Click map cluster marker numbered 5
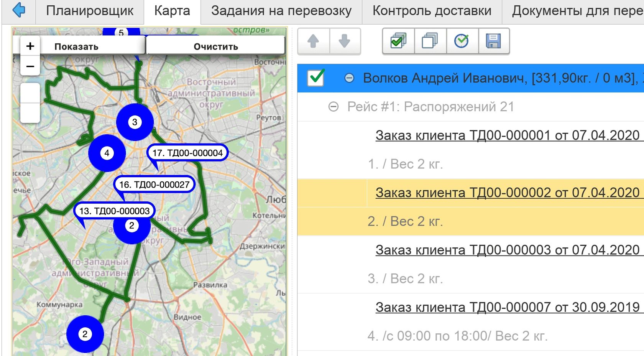The height and width of the screenshot is (356, 644). coord(121,32)
